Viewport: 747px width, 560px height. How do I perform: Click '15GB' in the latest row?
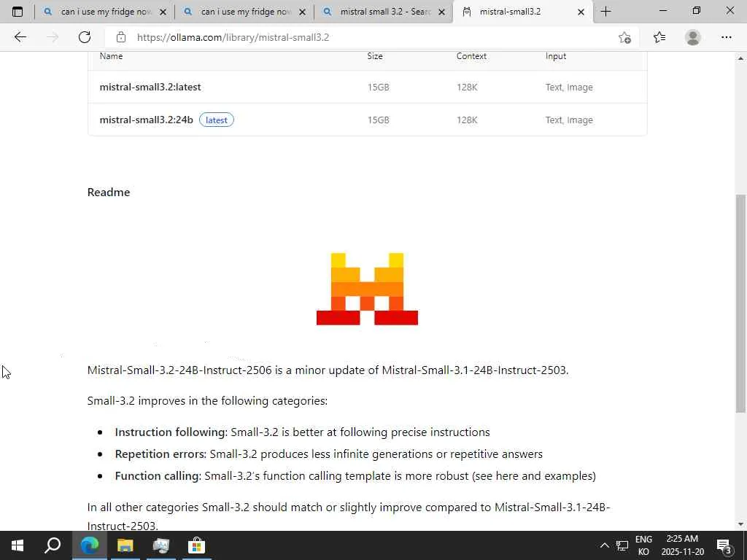379,87
